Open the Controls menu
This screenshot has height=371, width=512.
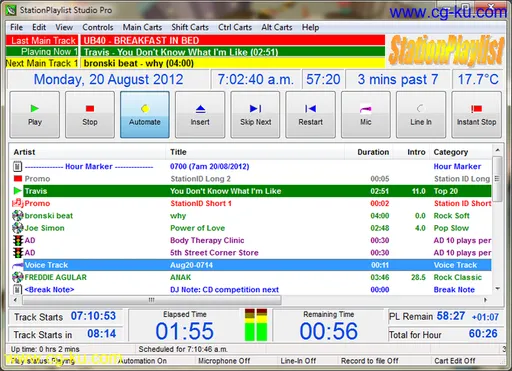(x=98, y=27)
